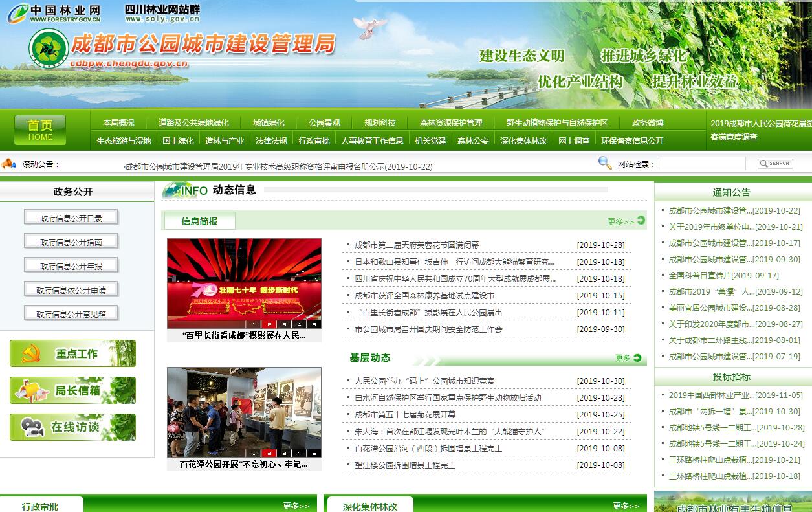Open 行政审批 menu item
This screenshot has width=812, height=512.
tap(314, 140)
